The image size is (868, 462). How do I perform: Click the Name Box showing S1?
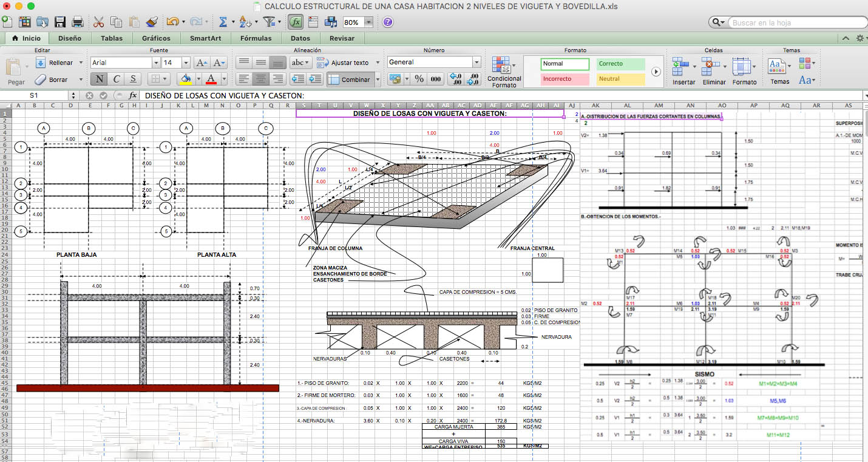tap(34, 95)
